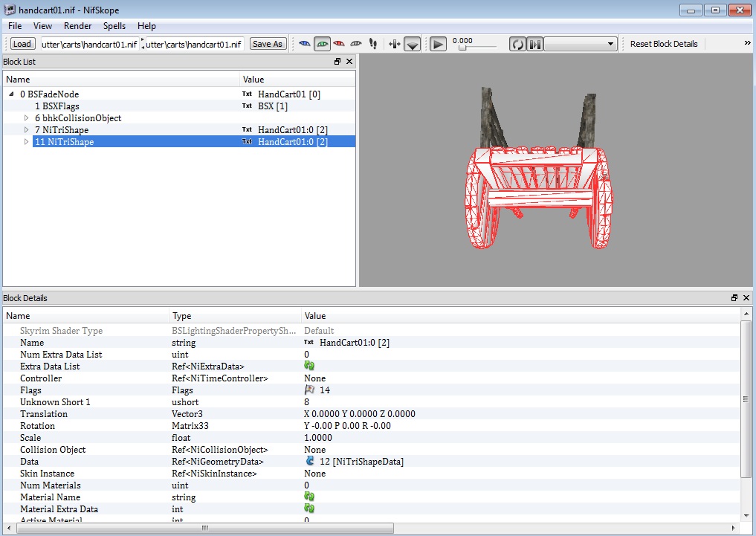Click the flag icon in Flags row
The height and width of the screenshot is (536, 756).
(309, 390)
